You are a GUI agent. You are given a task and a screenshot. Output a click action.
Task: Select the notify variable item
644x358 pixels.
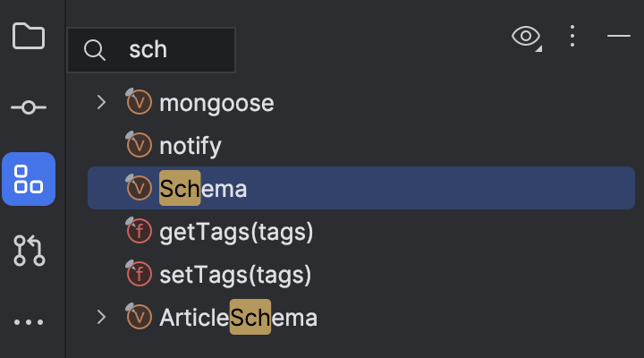tap(361, 146)
